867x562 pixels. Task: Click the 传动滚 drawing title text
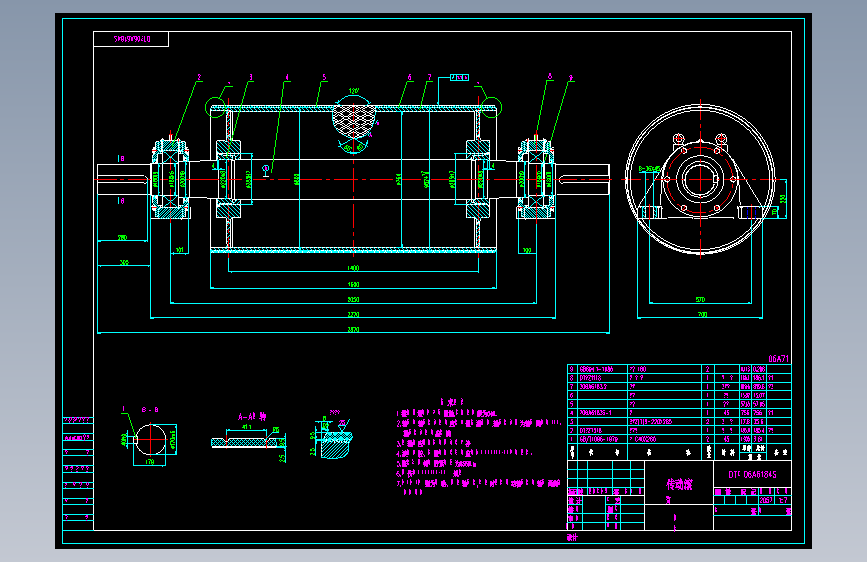coord(679,485)
